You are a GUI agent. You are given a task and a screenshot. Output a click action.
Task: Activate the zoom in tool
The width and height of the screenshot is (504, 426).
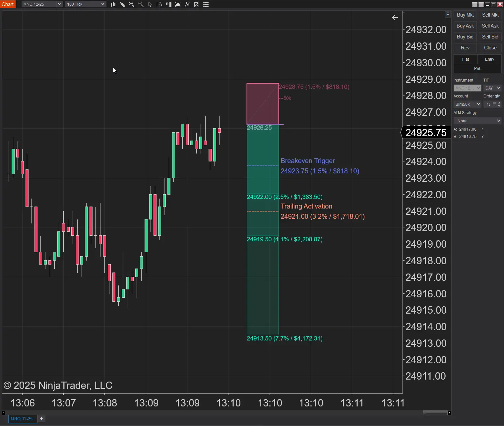132,4
